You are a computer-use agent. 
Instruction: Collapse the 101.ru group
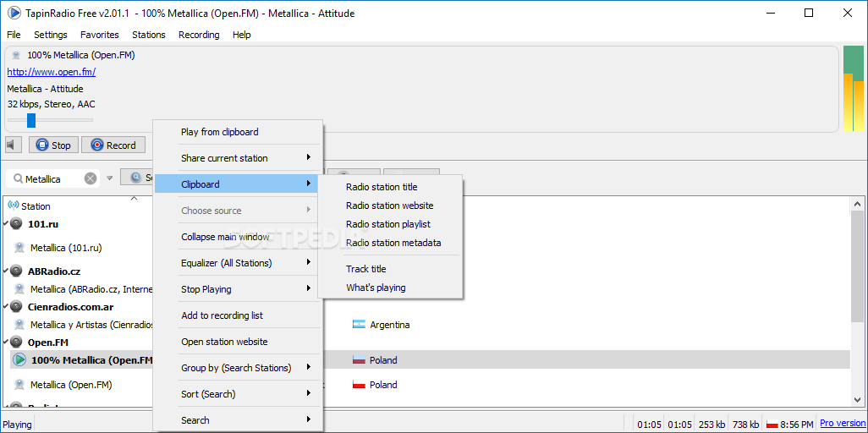pyautogui.click(x=6, y=224)
